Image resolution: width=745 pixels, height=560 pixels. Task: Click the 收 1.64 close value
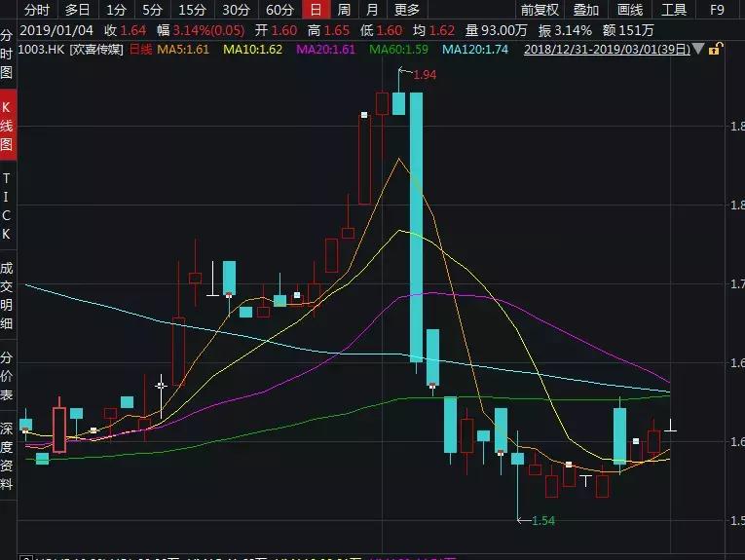click(x=125, y=31)
